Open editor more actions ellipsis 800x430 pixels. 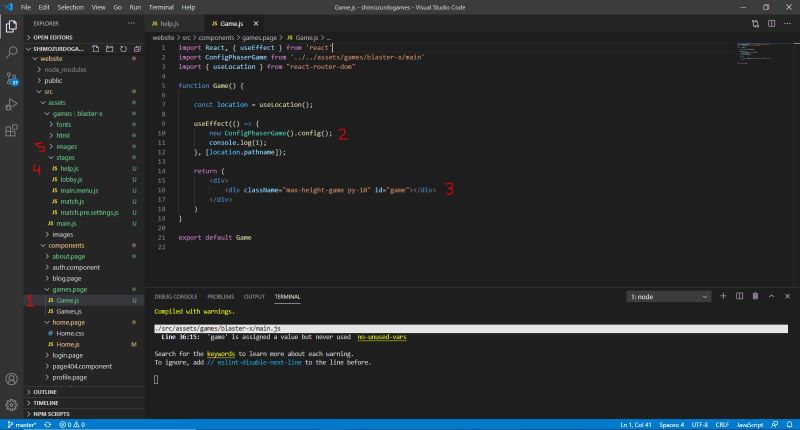tap(787, 23)
